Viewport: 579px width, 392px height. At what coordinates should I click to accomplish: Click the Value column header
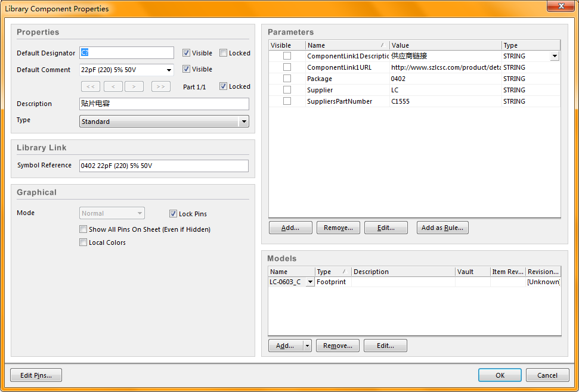[x=445, y=45]
